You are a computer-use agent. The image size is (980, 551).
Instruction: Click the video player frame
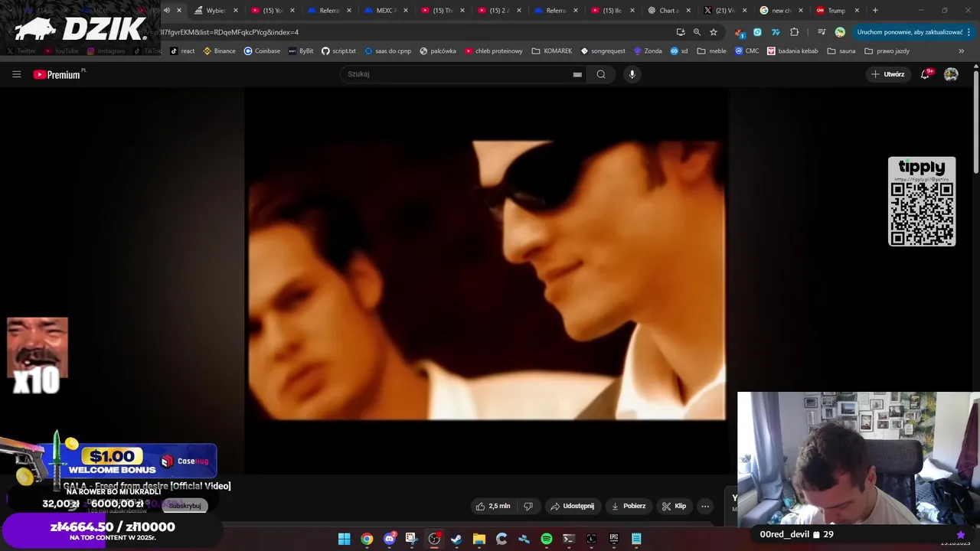486,280
